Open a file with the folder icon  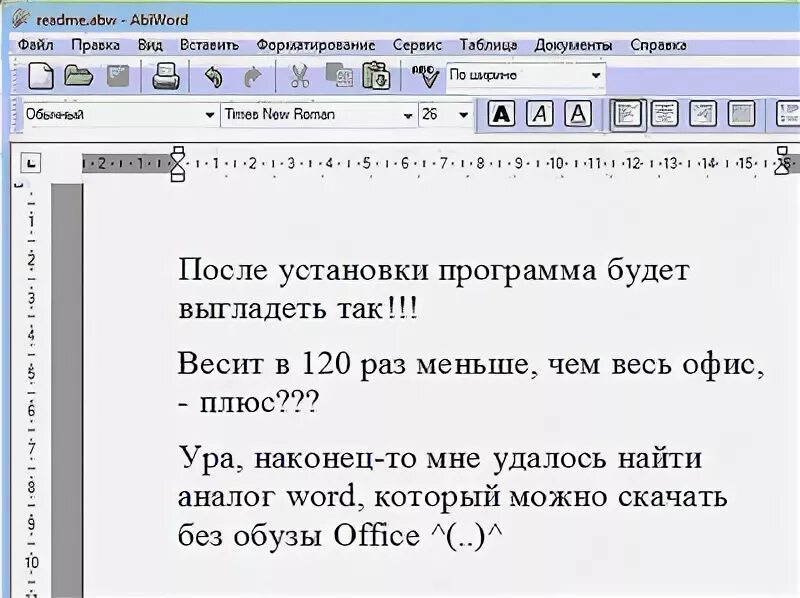click(79, 76)
